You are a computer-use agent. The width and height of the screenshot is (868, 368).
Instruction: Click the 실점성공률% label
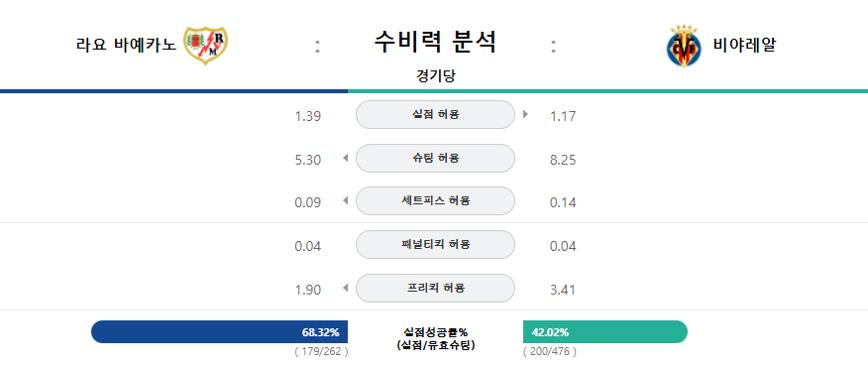(x=436, y=332)
